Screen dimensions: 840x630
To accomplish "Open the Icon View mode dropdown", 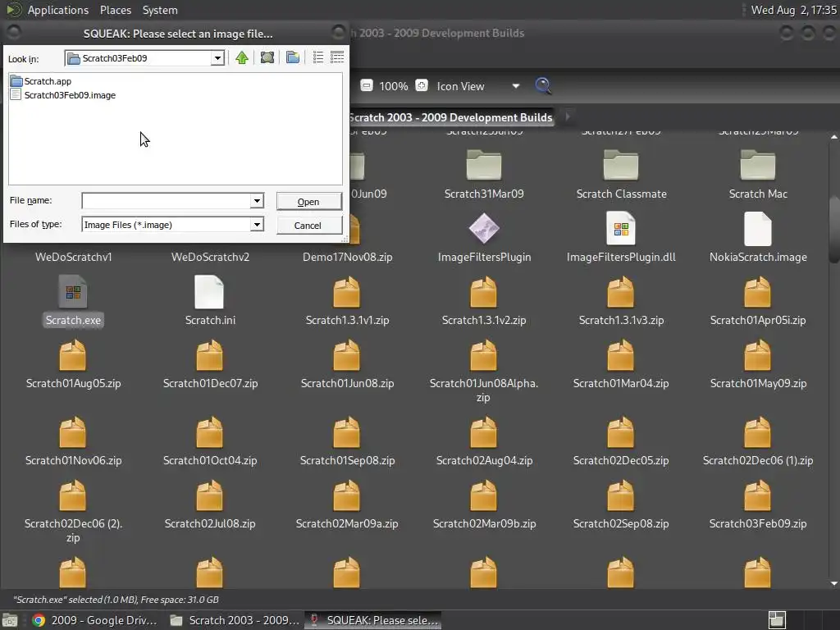I will click(x=478, y=86).
